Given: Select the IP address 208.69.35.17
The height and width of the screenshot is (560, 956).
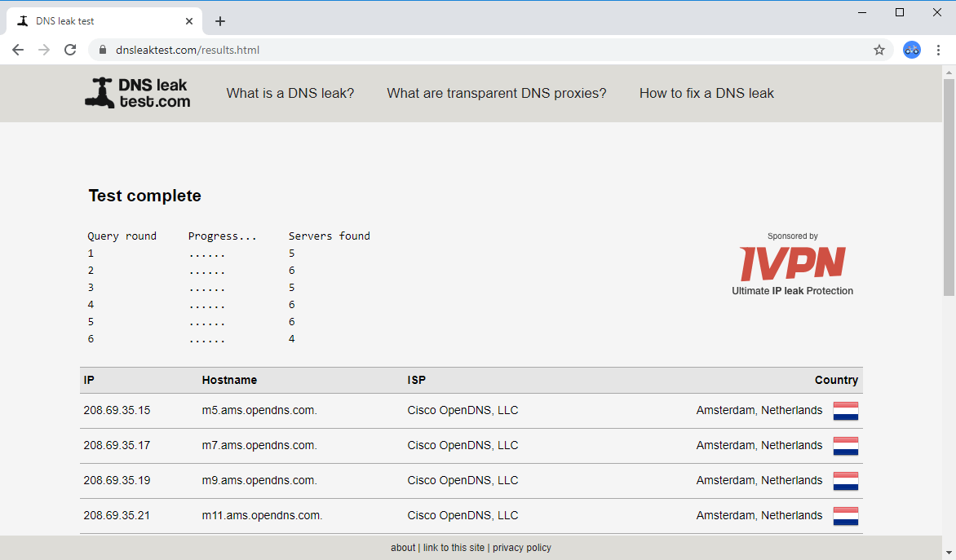Looking at the screenshot, I should point(117,445).
